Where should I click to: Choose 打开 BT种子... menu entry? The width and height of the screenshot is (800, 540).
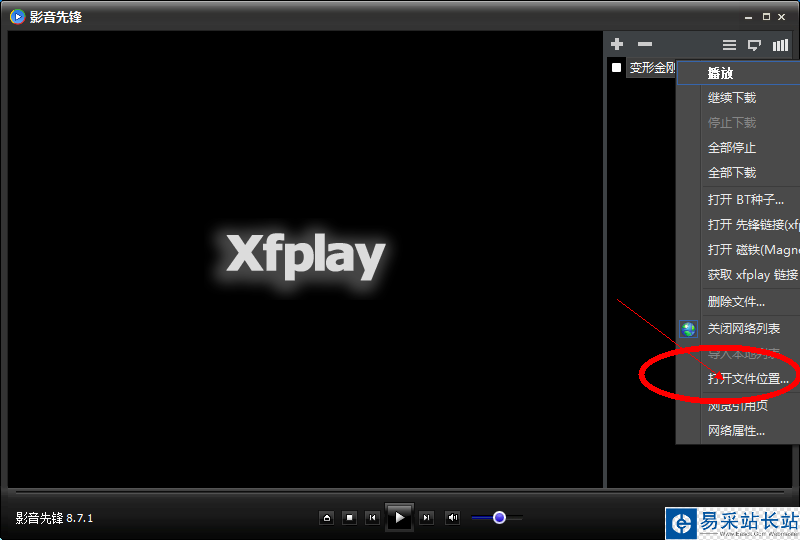coord(738,200)
